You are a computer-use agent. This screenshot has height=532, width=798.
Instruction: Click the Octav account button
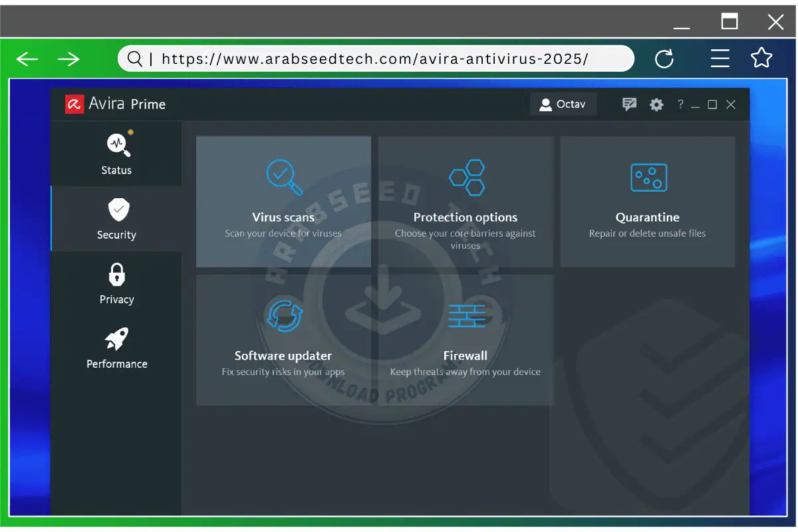pyautogui.click(x=563, y=104)
